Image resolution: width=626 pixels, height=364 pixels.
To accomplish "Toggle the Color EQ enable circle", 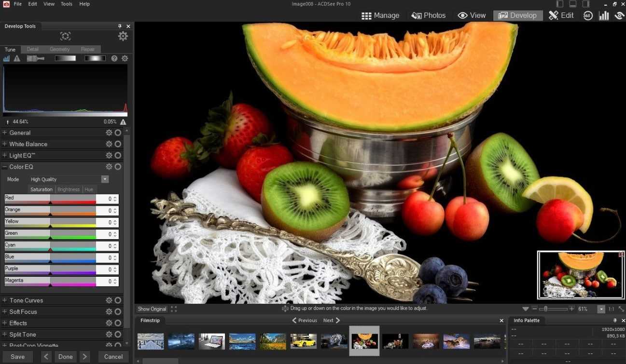I will point(118,167).
